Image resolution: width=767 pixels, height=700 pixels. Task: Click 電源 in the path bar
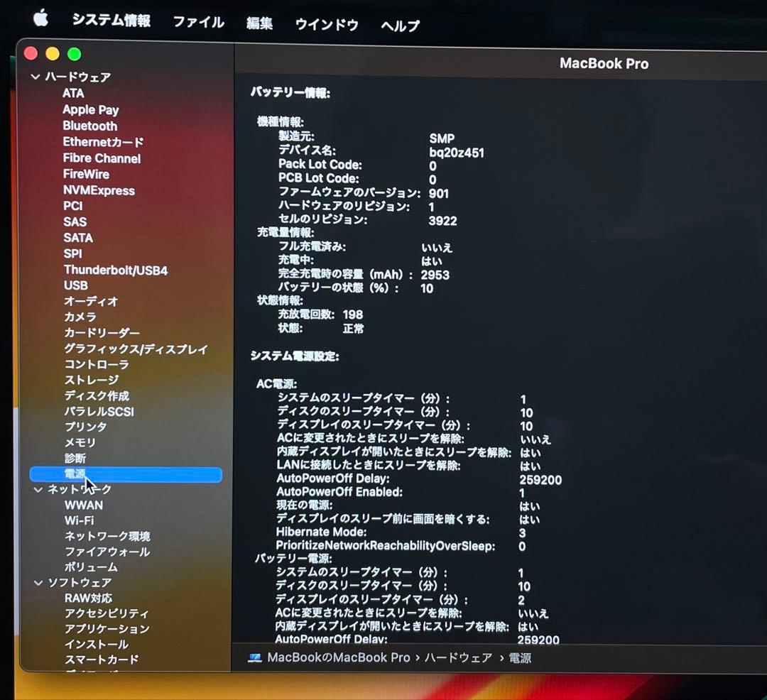520,658
